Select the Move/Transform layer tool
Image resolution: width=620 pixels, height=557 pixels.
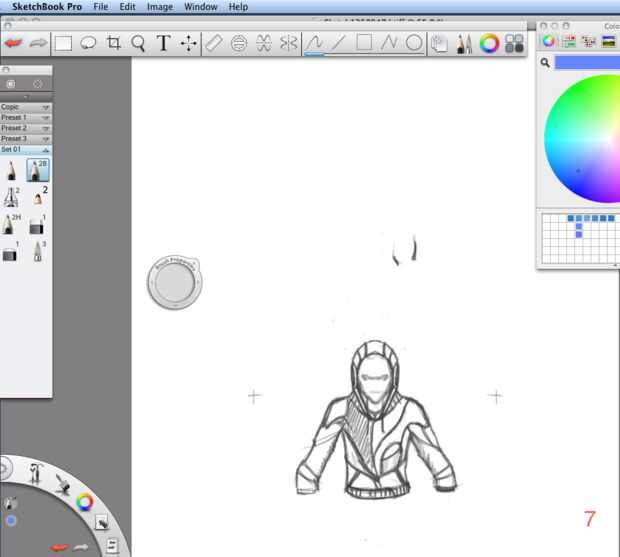188,43
